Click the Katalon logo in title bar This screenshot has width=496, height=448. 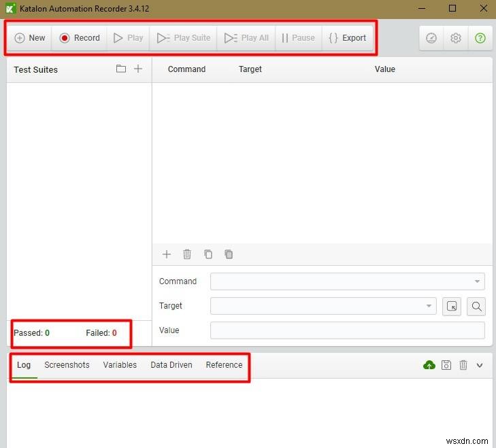pyautogui.click(x=10, y=9)
